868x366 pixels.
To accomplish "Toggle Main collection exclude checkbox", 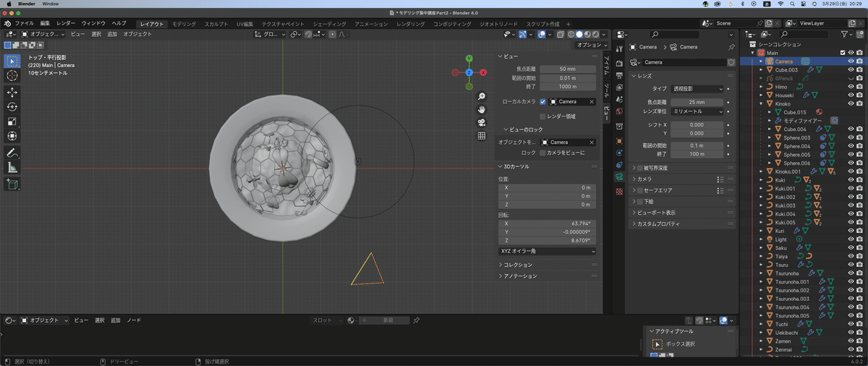I will click(842, 53).
